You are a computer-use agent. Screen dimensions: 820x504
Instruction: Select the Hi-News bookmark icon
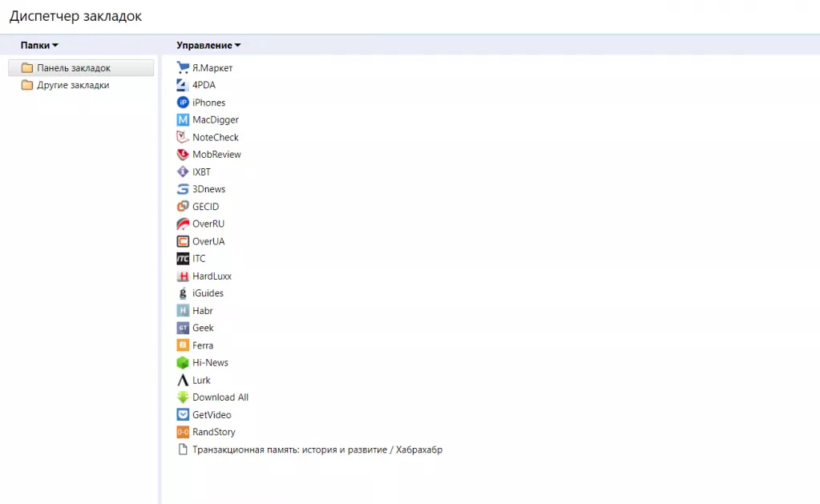click(x=182, y=362)
